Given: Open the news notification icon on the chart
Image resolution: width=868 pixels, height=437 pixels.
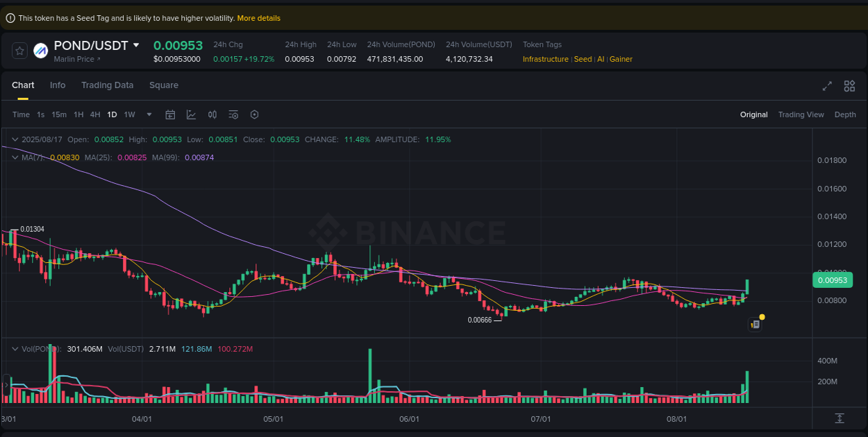Looking at the screenshot, I should [x=755, y=323].
